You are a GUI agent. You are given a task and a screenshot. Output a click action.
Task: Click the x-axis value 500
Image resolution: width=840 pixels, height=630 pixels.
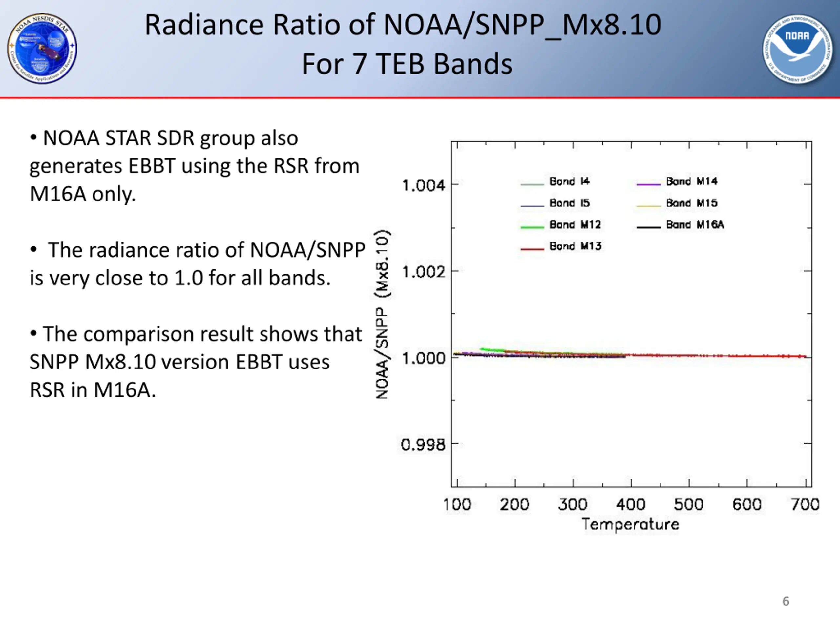pos(689,505)
